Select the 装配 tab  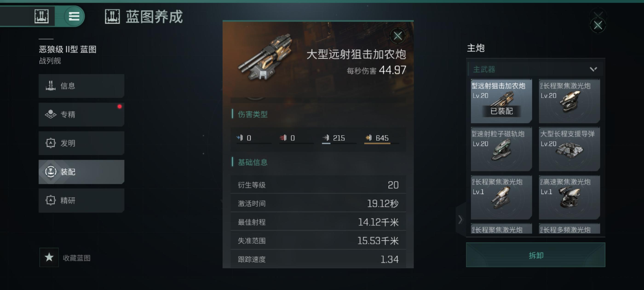81,172
